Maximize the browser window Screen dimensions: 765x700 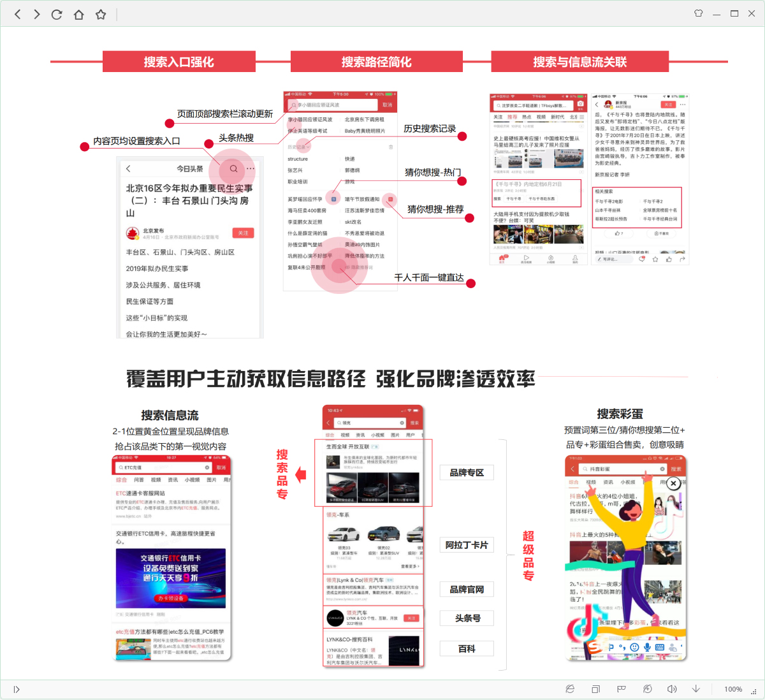(x=734, y=13)
